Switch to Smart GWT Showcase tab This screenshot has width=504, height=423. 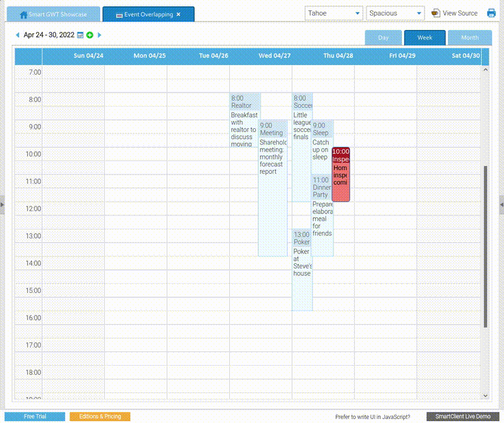(x=53, y=14)
